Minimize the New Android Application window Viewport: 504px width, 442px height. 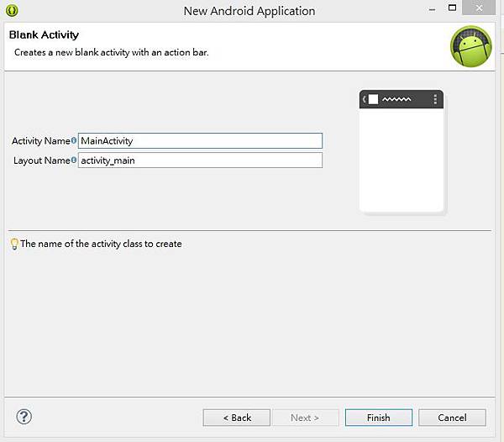432,9
